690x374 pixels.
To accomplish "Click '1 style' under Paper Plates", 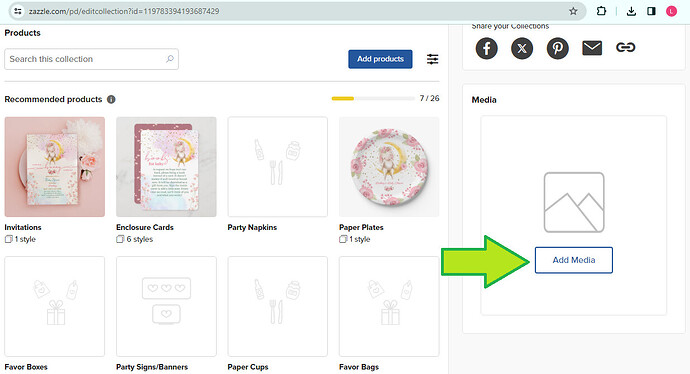I will pyautogui.click(x=360, y=239).
